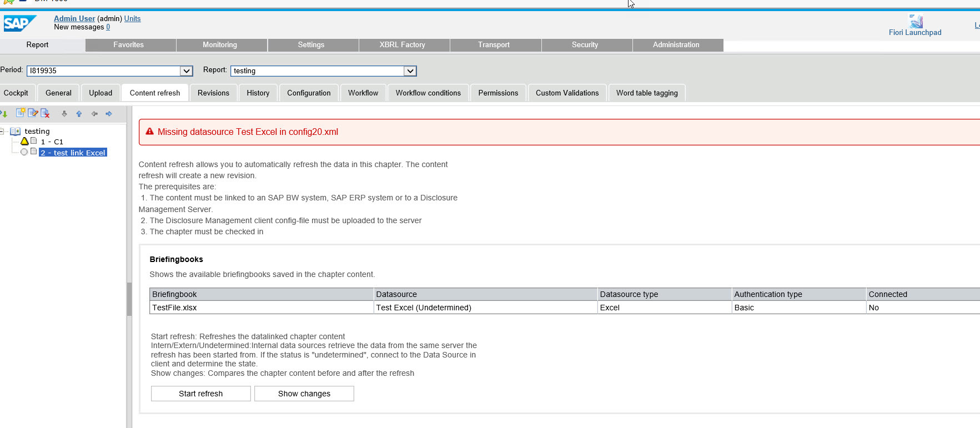Screen dimensions: 980x428
Task: Click the blue right arrow icon
Action: click(109, 114)
